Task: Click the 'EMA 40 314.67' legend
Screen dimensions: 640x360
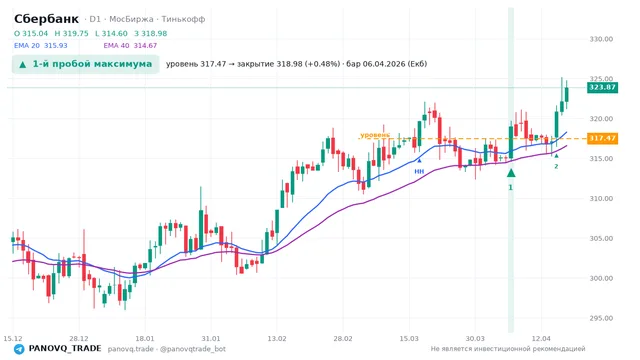Action: click(x=130, y=46)
